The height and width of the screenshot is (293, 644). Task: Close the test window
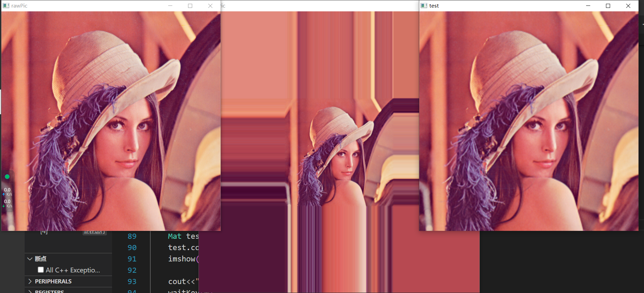(x=628, y=6)
